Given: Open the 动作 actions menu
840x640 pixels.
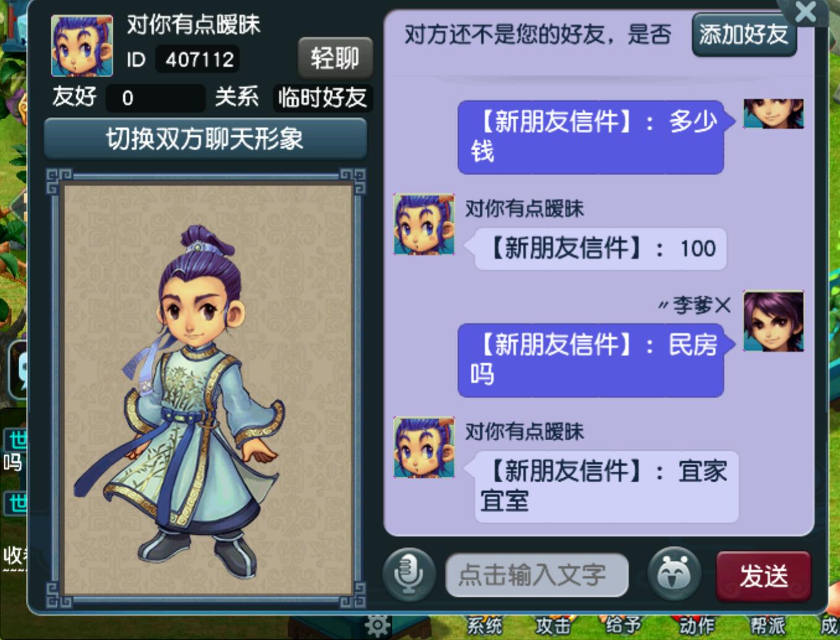Looking at the screenshot, I should [x=697, y=626].
